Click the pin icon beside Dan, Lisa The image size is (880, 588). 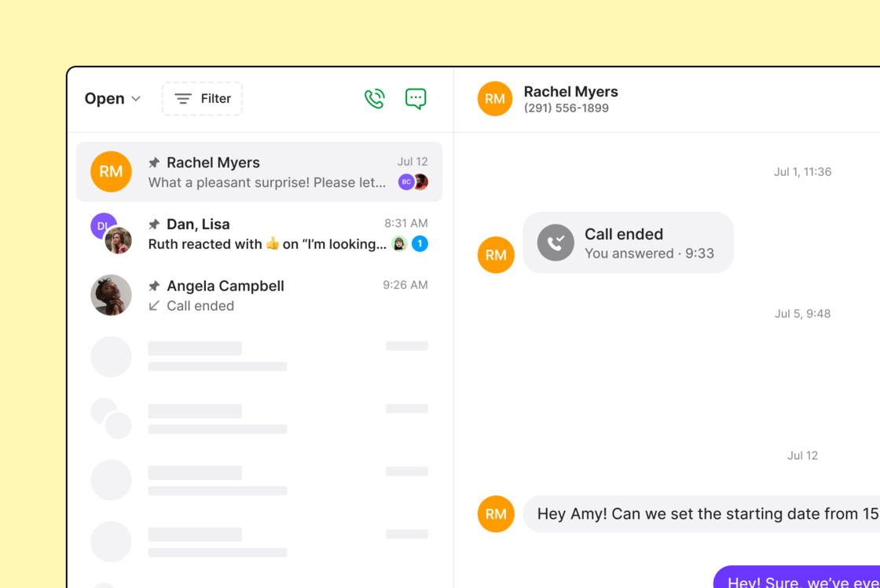pyautogui.click(x=154, y=225)
